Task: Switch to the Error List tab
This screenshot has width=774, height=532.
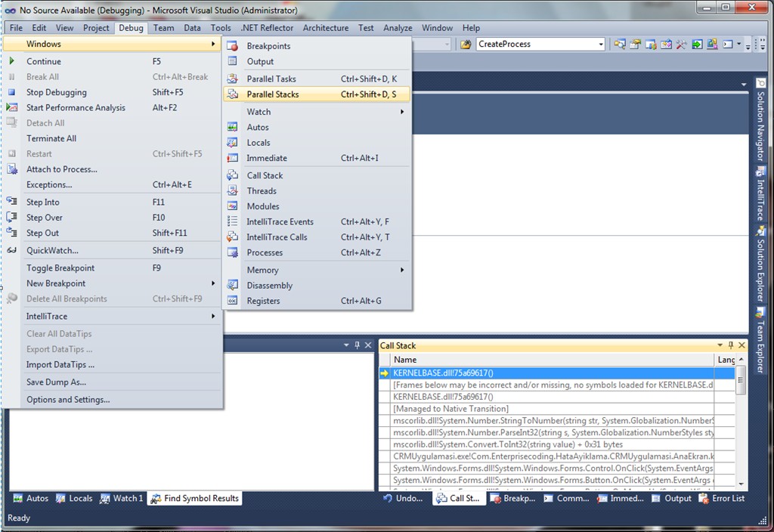Action: (722, 499)
